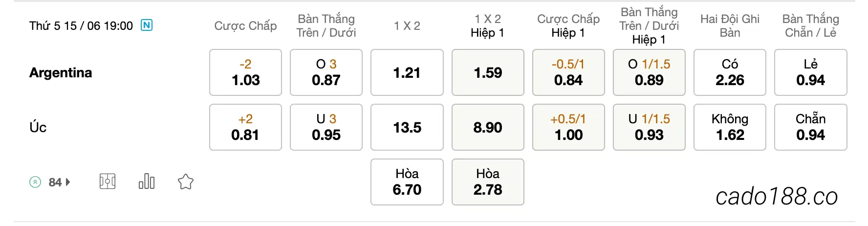868x226 pixels.
Task: Select first-half draw Hòa 2.78
Action: 488,182
